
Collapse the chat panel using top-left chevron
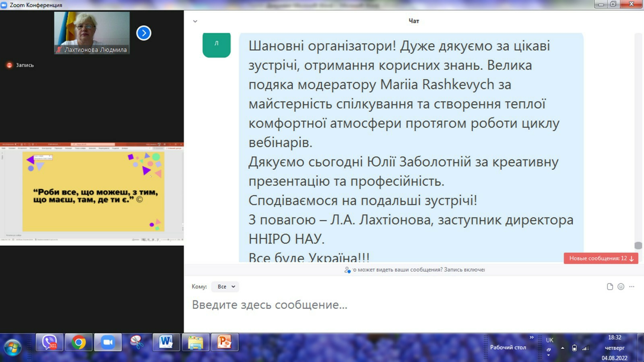(x=195, y=21)
